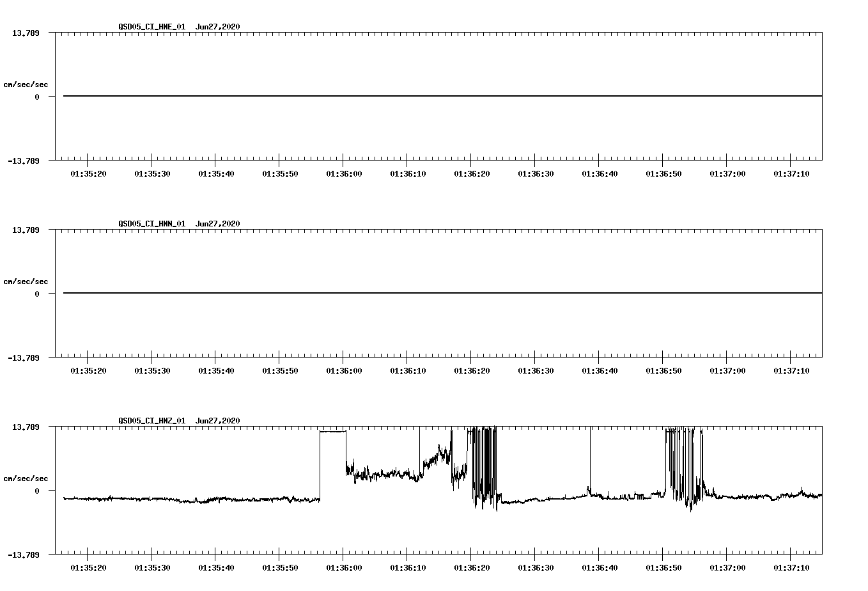868x591 pixels.
Task: Click the flat HNE trace line
Action: [x=442, y=96]
